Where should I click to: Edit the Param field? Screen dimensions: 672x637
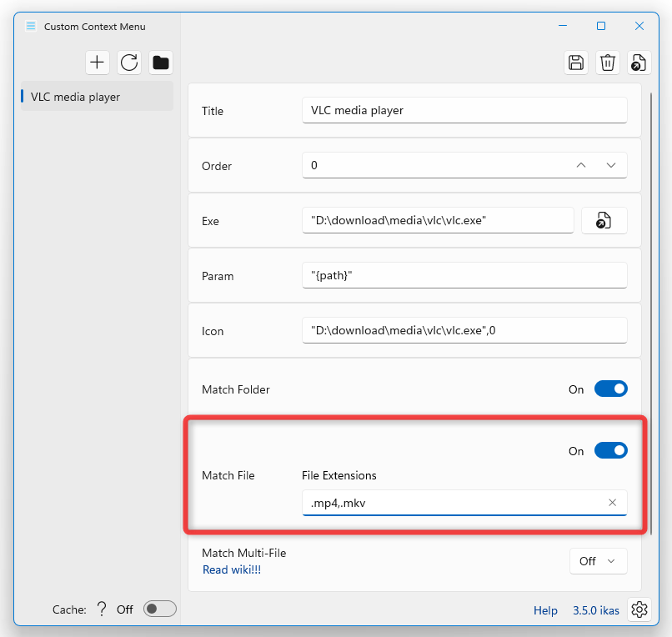[464, 275]
